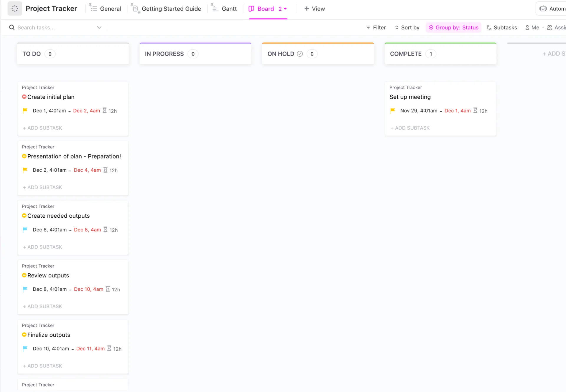566x392 pixels.
Task: Click red status dot on Create initial plan
Action: coord(24,97)
